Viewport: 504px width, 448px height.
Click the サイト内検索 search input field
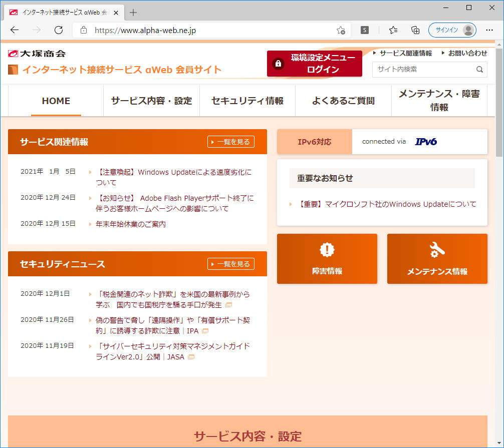[x=423, y=70]
